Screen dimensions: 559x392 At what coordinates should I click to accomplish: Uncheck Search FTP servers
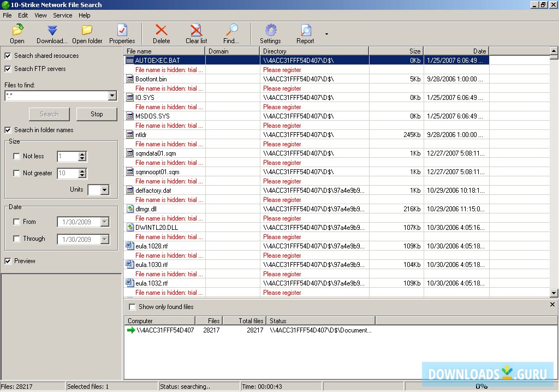[8, 69]
